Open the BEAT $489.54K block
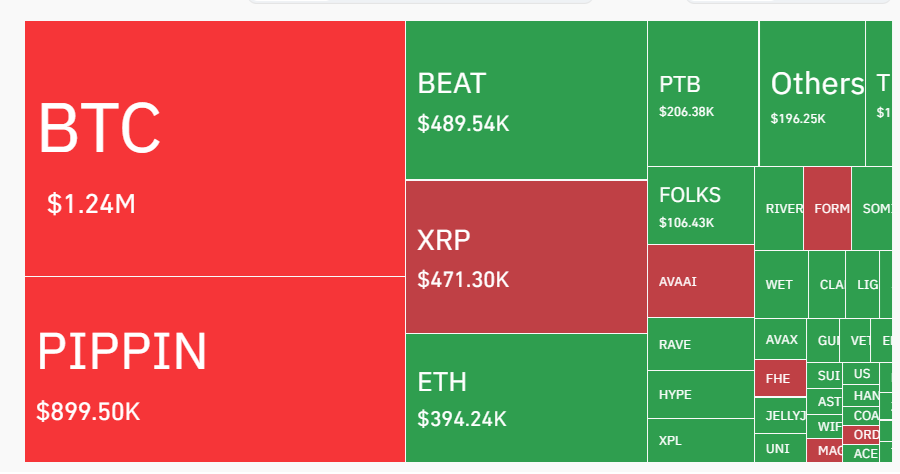The image size is (900, 474). tap(526, 100)
